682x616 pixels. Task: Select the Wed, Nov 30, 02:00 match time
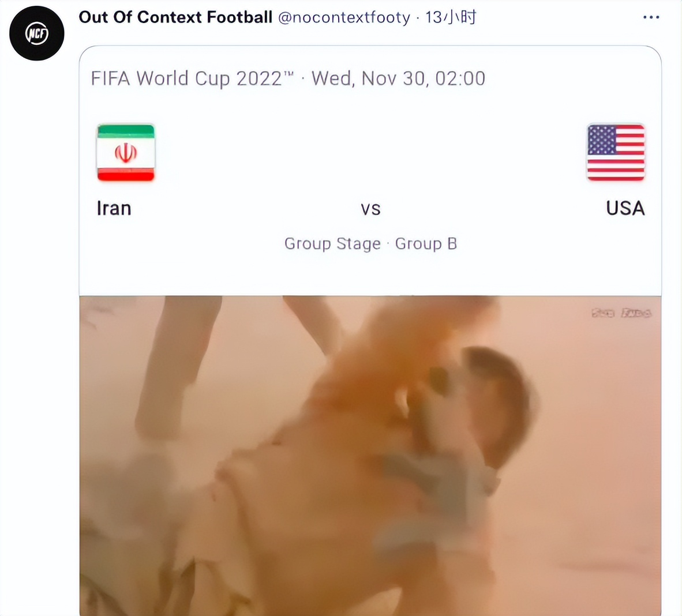coord(398,78)
